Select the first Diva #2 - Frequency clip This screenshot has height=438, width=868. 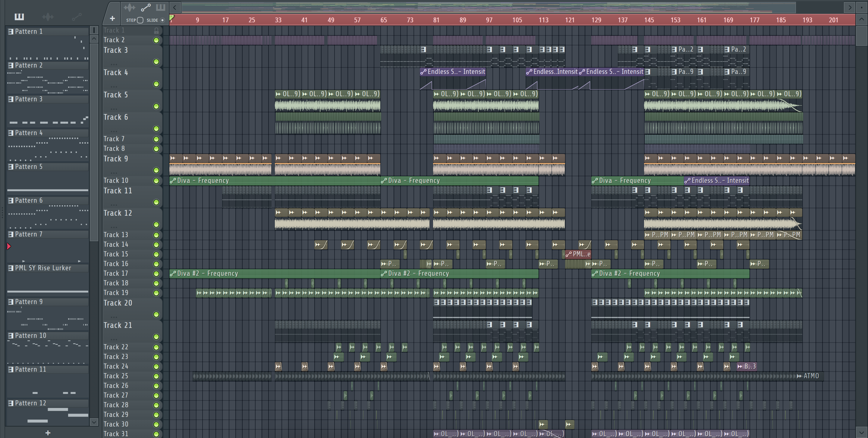(275, 274)
